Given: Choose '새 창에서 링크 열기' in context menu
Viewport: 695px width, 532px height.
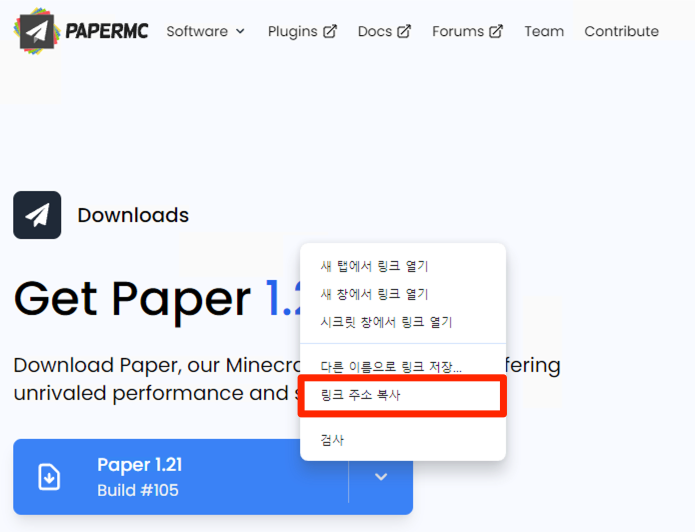Looking at the screenshot, I should click(403, 294).
